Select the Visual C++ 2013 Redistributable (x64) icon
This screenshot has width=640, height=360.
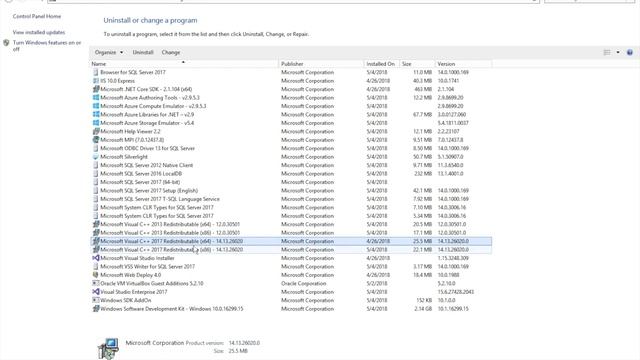click(x=96, y=224)
